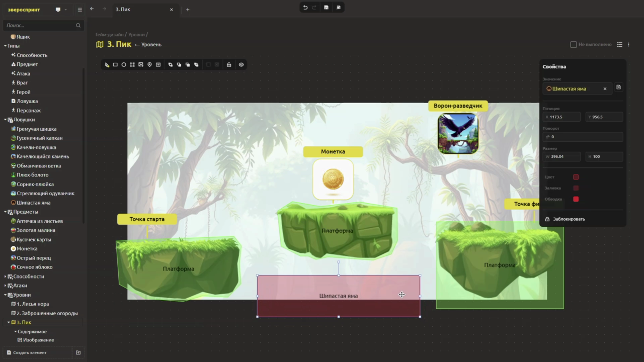Pick the location pin marker tool
Viewport: 644px width, 362px height.
point(149,65)
